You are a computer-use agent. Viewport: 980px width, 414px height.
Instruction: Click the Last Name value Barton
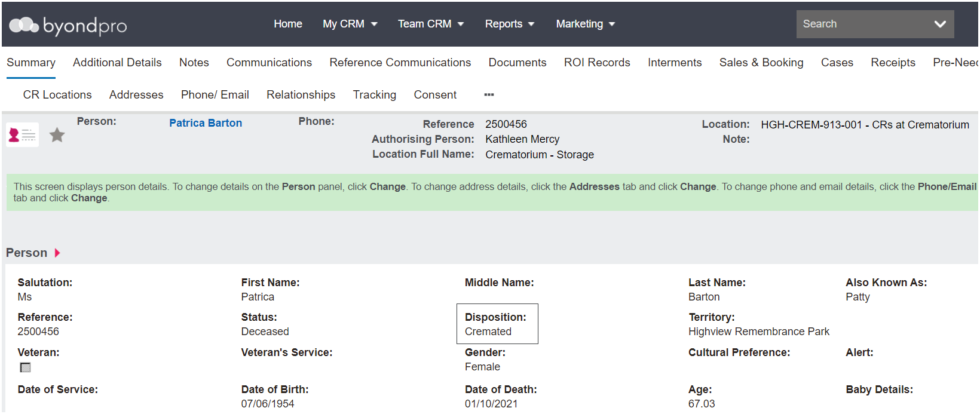(704, 297)
